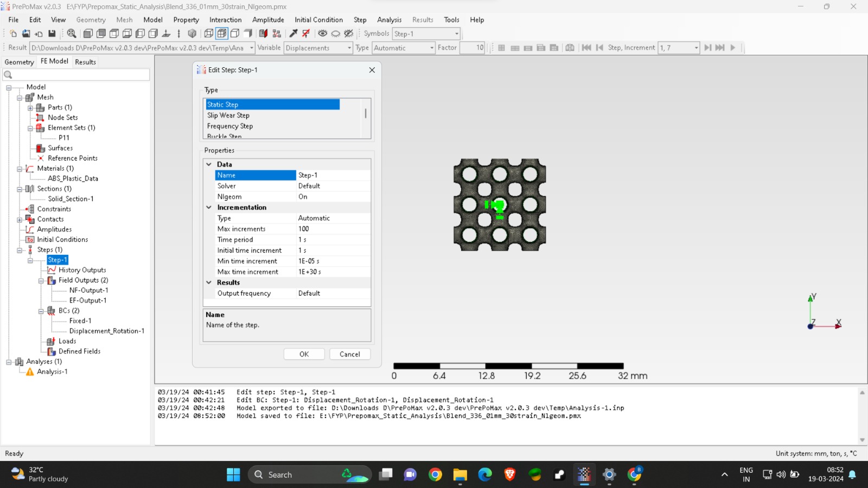Select Frequency Step in Type list
The image size is (868, 488).
coord(230,126)
